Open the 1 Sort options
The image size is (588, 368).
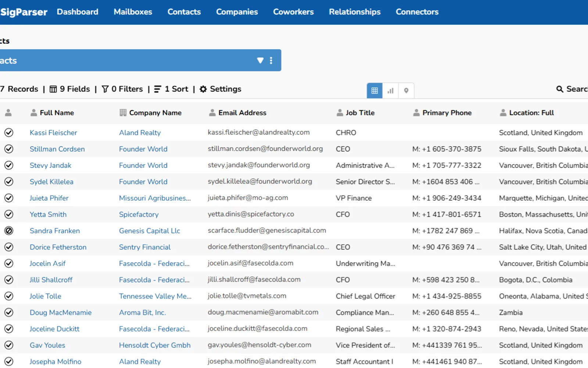click(171, 89)
